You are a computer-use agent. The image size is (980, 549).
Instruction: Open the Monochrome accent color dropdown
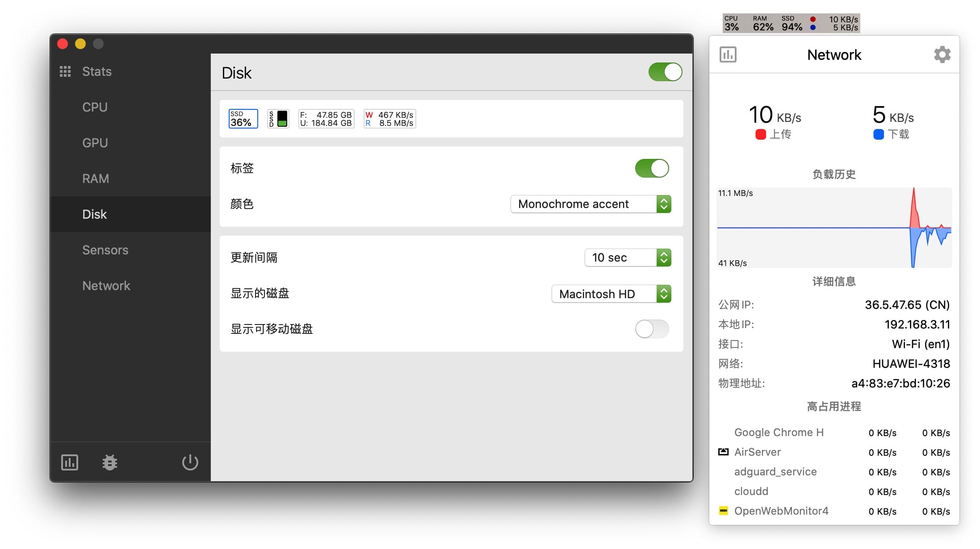click(591, 204)
